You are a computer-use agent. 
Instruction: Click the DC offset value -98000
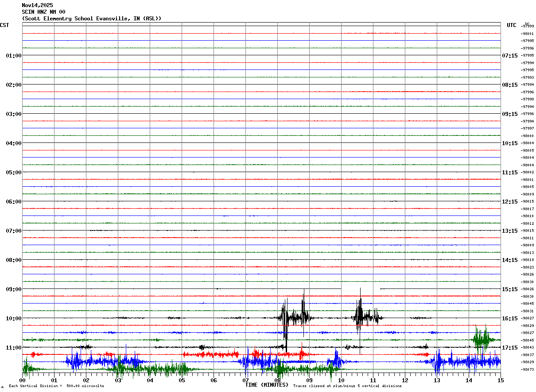528,136
